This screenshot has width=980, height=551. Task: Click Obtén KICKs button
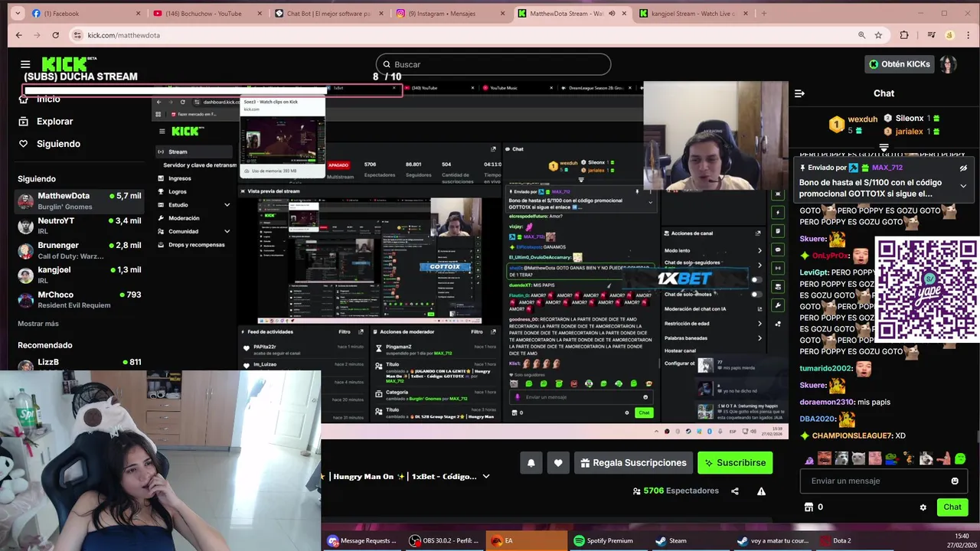click(x=900, y=64)
